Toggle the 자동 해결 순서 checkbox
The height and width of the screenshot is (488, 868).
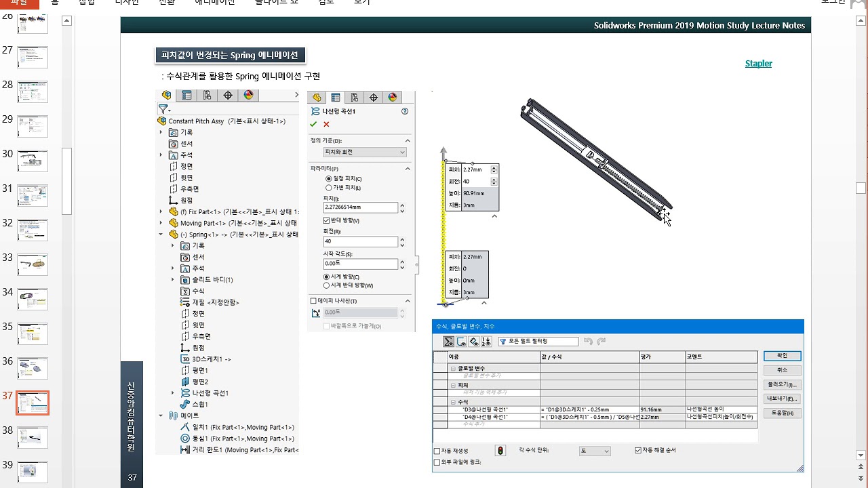[638, 450]
